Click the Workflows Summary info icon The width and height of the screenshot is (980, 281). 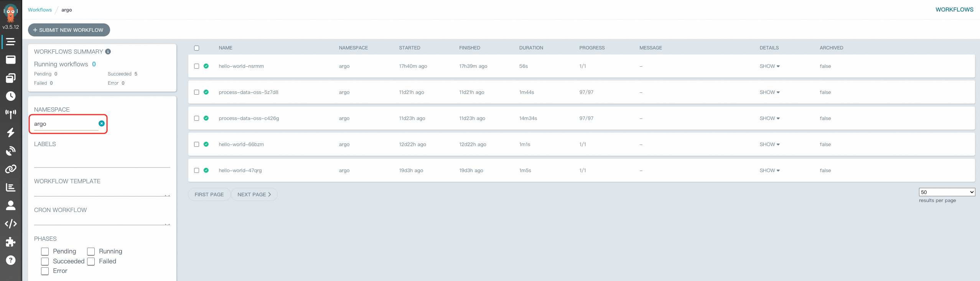click(108, 51)
